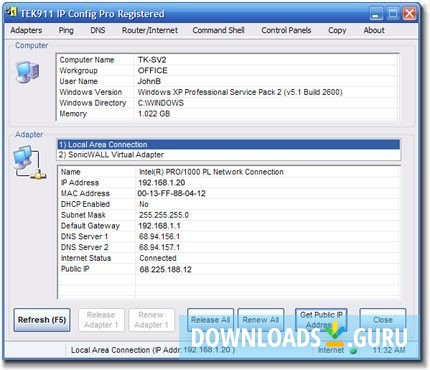This screenshot has height=370, width=430.
Task: Click the DNS Server 2 value 68.94.157.1
Action: [160, 247]
